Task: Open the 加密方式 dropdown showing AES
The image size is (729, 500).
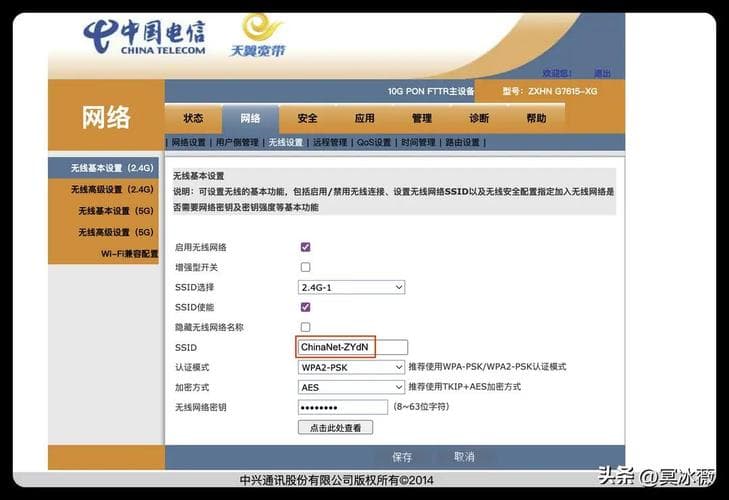Action: tap(351, 387)
